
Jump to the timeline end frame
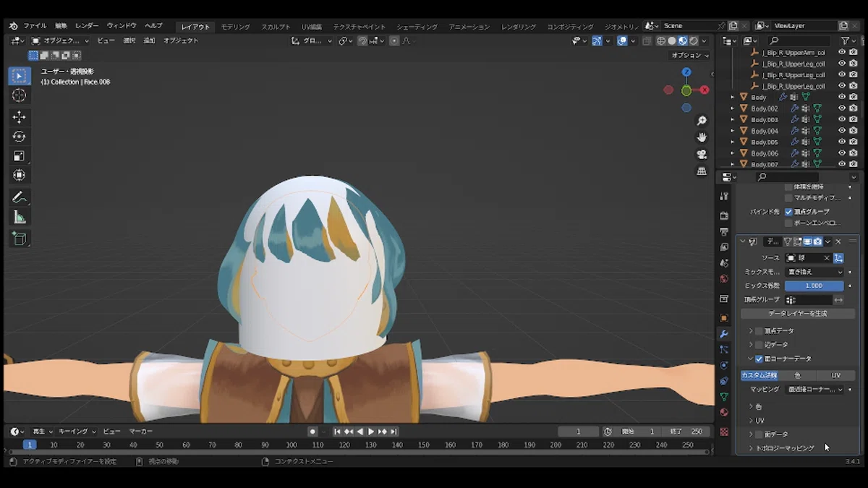(x=394, y=432)
